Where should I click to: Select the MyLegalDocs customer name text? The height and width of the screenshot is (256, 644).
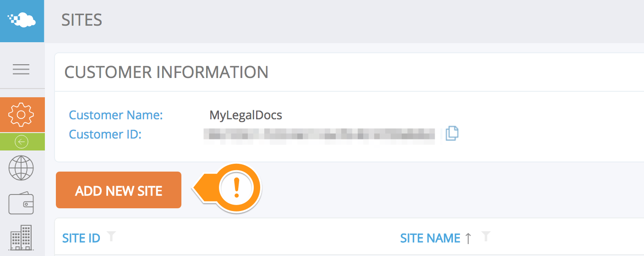(x=246, y=115)
